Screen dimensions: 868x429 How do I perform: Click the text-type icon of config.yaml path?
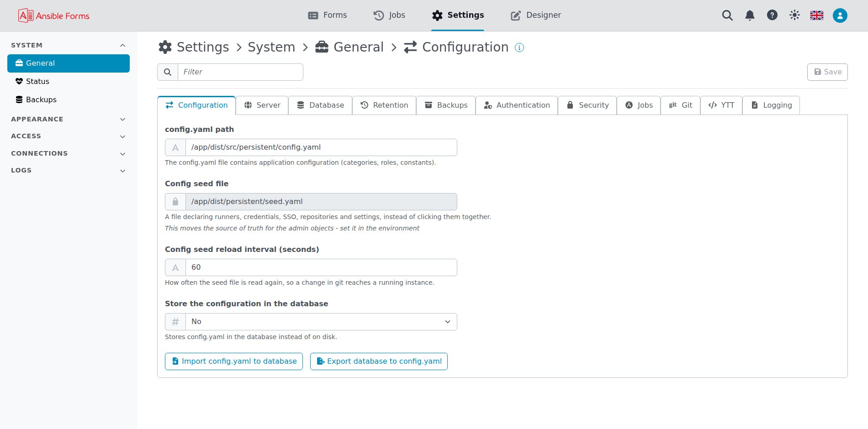point(175,147)
